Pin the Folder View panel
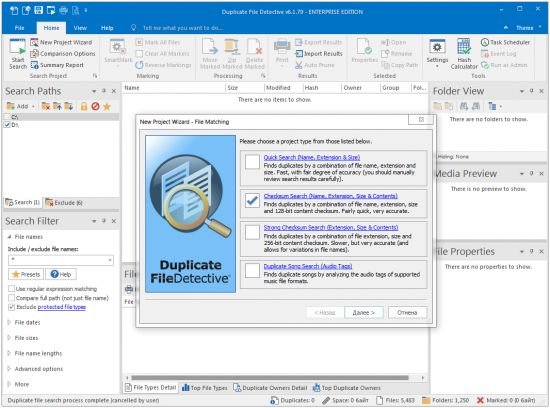Image resolution: width=550 pixels, height=408 pixels. coord(531,91)
